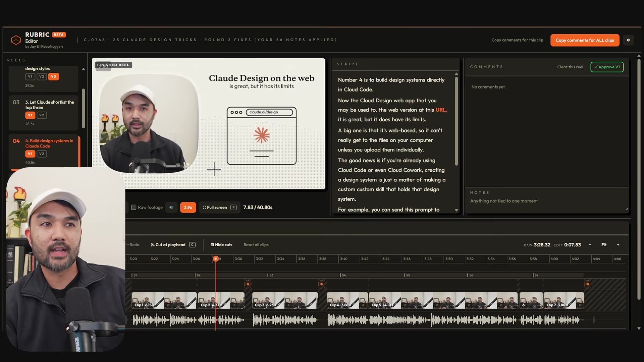644x362 pixels.
Task: Click the F key badge next to Full screen
Action: click(233, 207)
